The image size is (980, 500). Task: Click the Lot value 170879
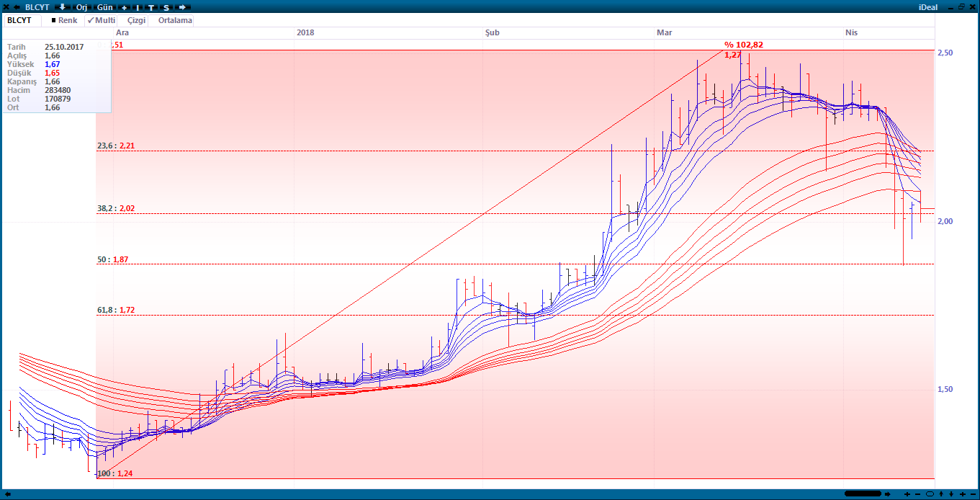(x=58, y=99)
